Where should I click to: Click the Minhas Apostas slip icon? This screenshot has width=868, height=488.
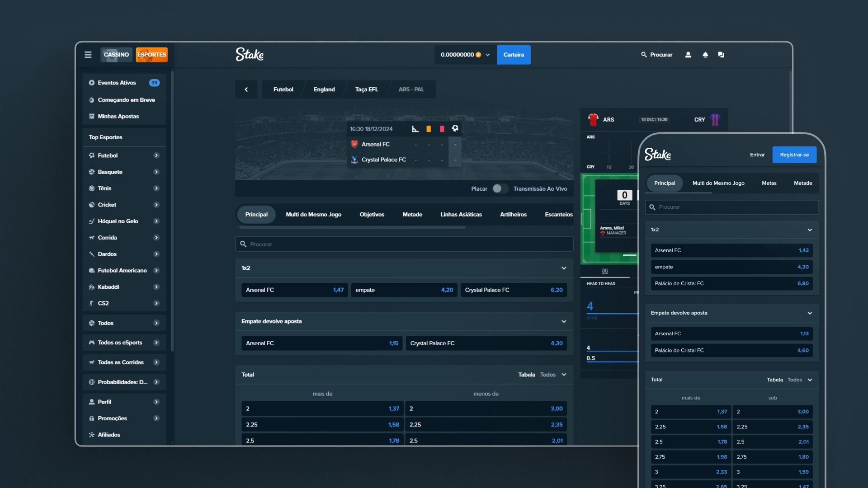pyautogui.click(x=92, y=116)
